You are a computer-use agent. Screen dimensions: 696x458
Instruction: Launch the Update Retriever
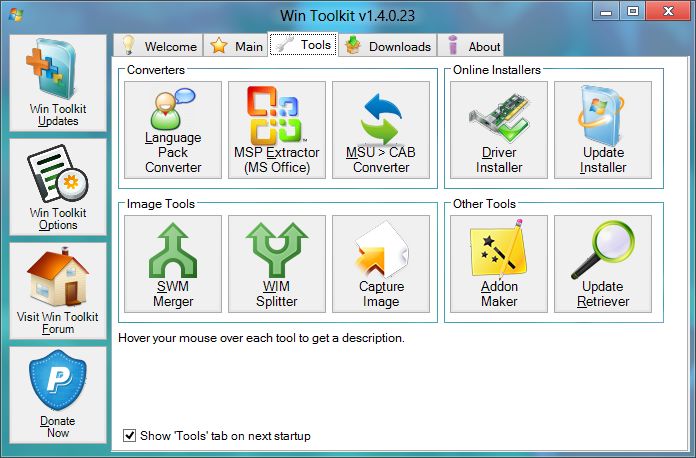point(603,264)
